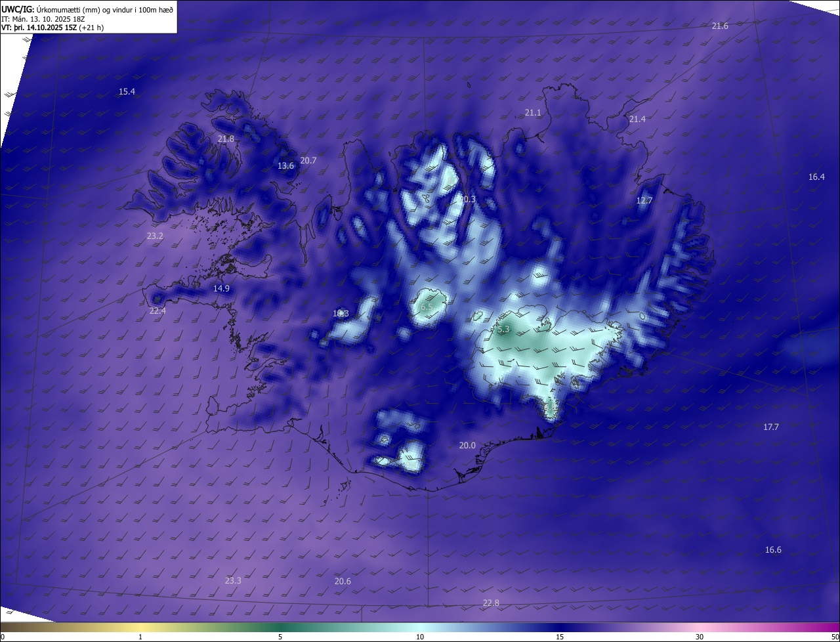Click the 16.6 value label
The height and width of the screenshot is (642, 840).
click(773, 550)
